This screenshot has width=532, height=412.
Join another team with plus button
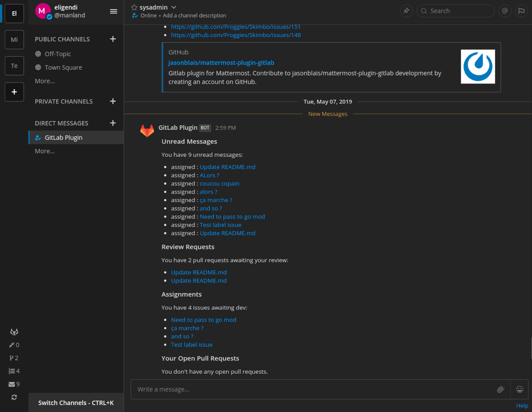pyautogui.click(x=14, y=92)
